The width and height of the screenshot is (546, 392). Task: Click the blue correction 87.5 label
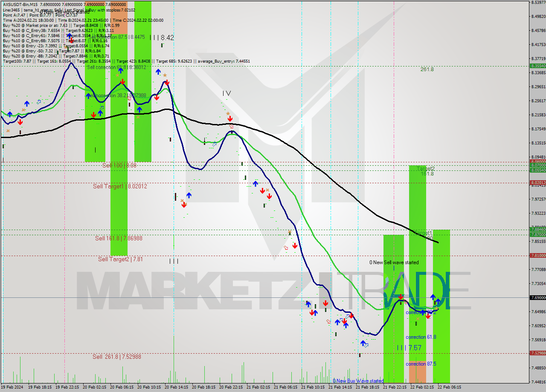pos(421,364)
